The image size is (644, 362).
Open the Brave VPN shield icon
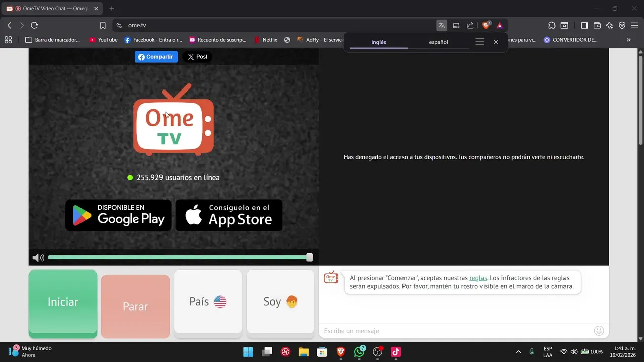point(622,25)
